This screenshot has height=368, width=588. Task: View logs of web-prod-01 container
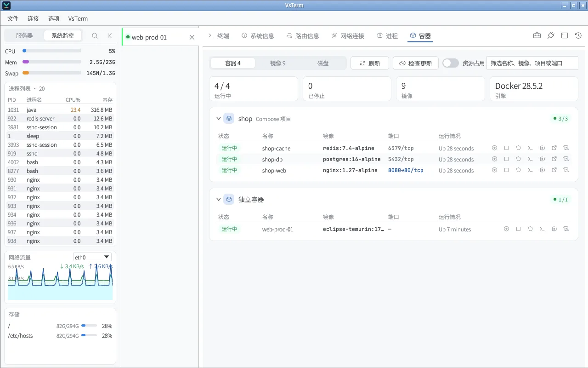tap(566, 229)
